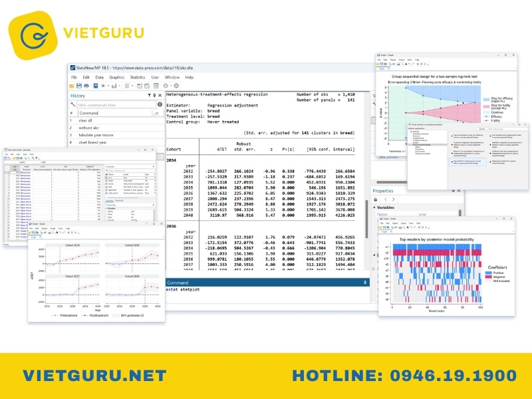Pin the Properties panel
532x399 pixels.
[x=454, y=191]
